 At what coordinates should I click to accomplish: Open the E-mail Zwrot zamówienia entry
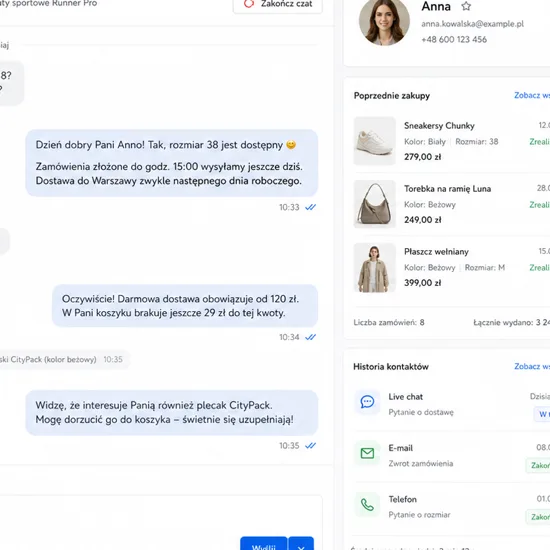pos(452,456)
